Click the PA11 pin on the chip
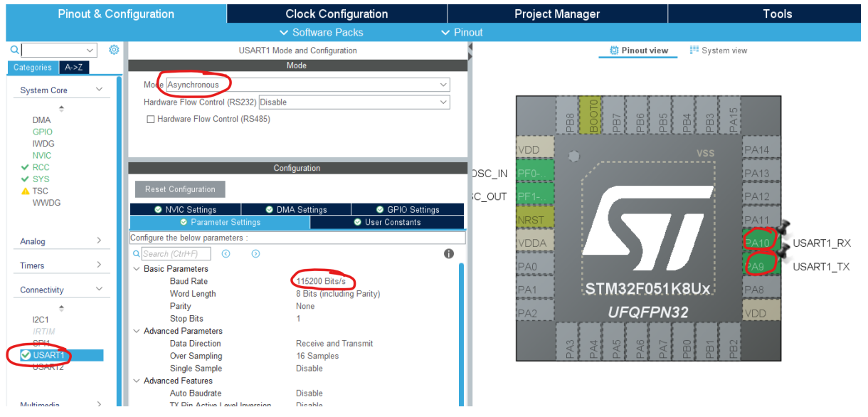The image size is (868, 417). [x=762, y=220]
